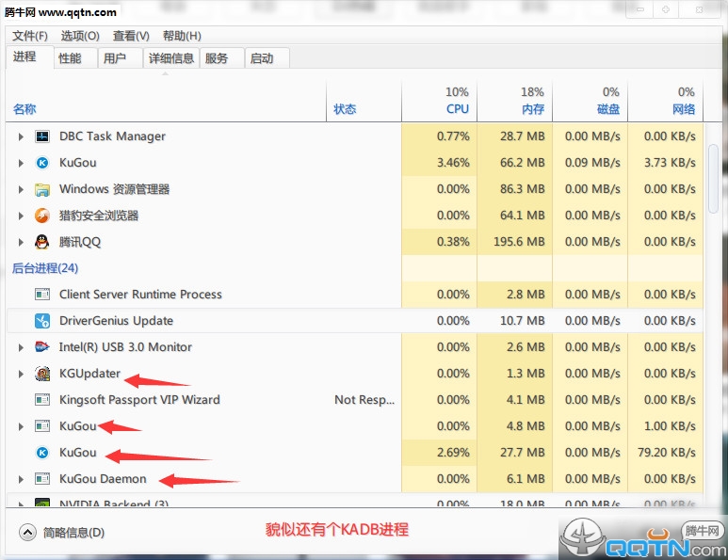
Task: Click the DriverGenius Update icon
Action: pos(42,321)
